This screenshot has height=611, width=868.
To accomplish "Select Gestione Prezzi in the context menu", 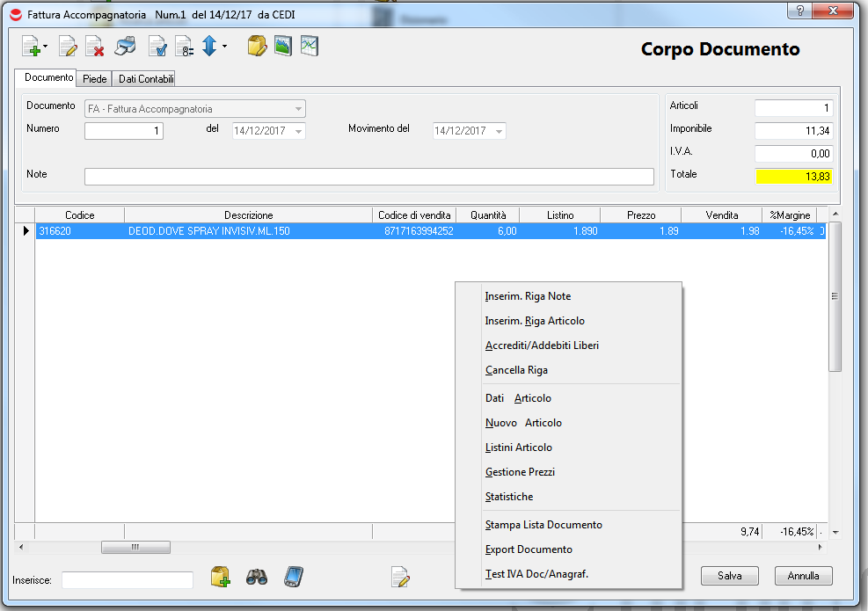I will [x=520, y=472].
